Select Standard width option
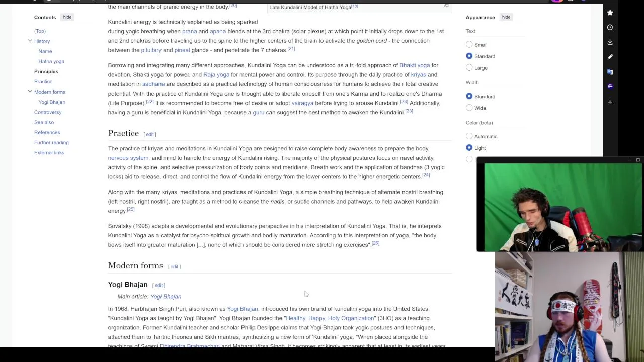644x362 pixels. pyautogui.click(x=469, y=96)
